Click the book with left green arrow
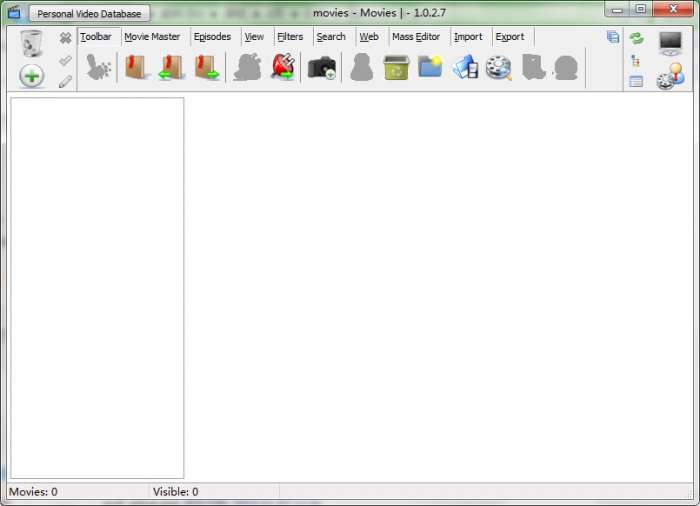 point(171,68)
